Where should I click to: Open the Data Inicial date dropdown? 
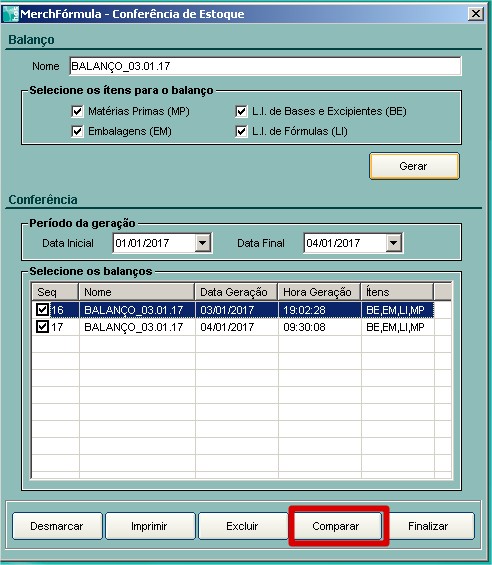click(203, 243)
